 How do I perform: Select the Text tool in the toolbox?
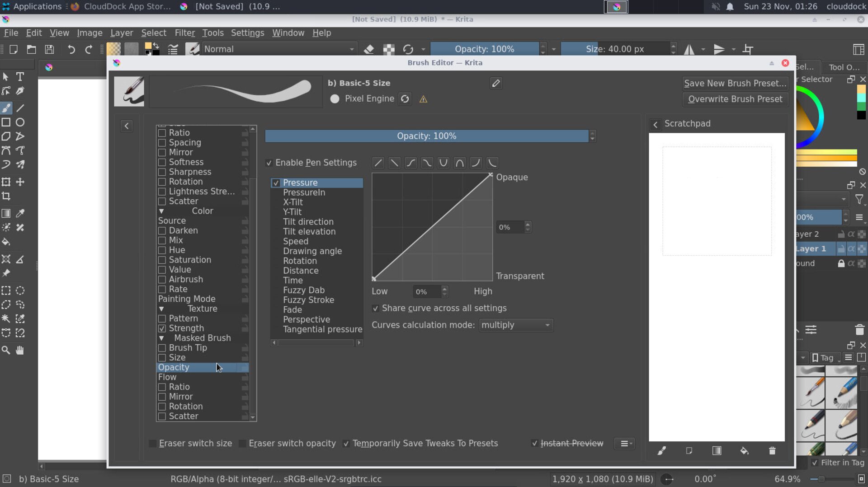(x=20, y=77)
